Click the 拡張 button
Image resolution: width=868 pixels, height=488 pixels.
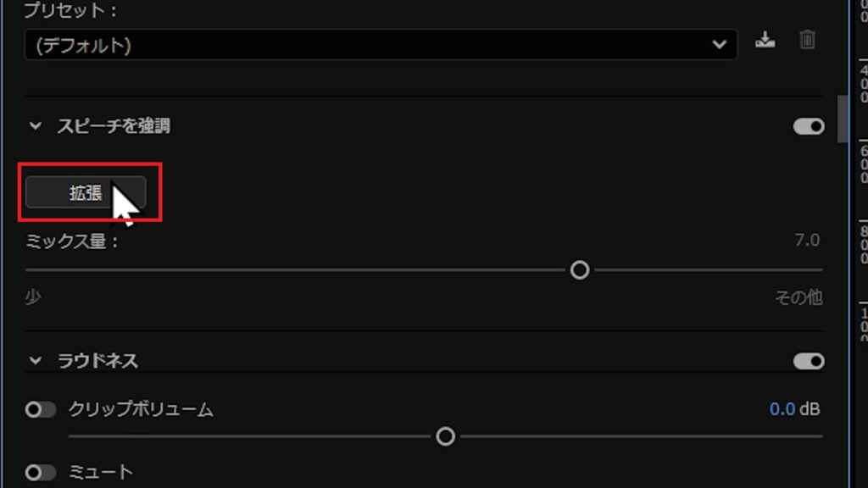pos(86,192)
